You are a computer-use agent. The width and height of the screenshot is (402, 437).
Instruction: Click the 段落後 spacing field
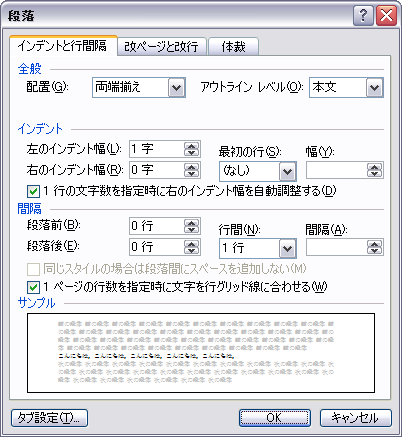coord(156,247)
